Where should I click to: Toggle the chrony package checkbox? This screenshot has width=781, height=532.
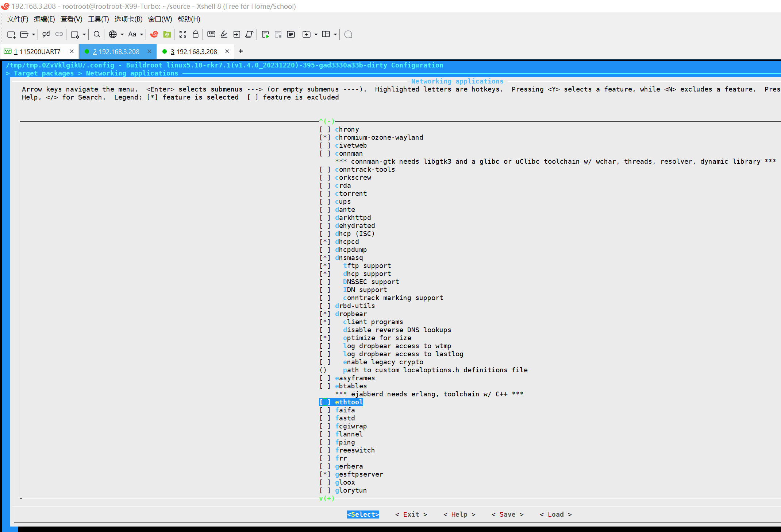tap(324, 129)
